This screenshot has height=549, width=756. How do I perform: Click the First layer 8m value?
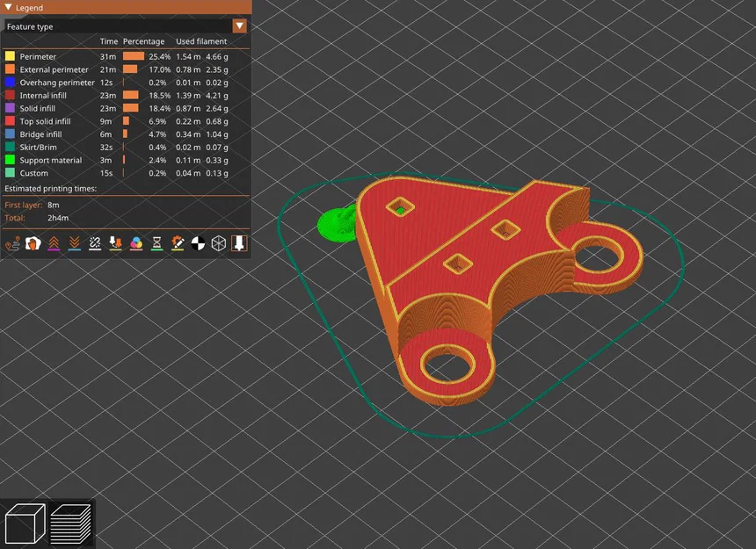pyautogui.click(x=54, y=206)
